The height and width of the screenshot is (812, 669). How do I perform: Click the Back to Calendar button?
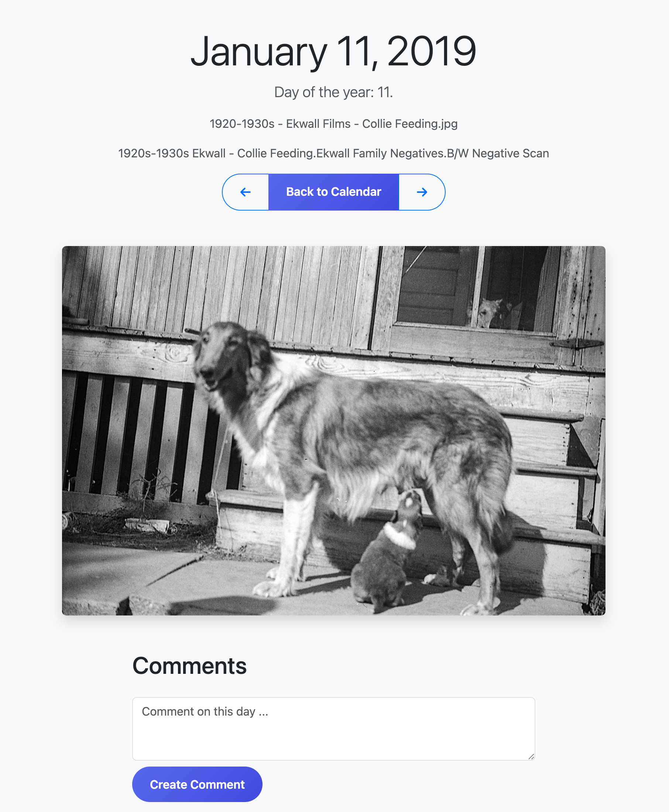click(334, 192)
